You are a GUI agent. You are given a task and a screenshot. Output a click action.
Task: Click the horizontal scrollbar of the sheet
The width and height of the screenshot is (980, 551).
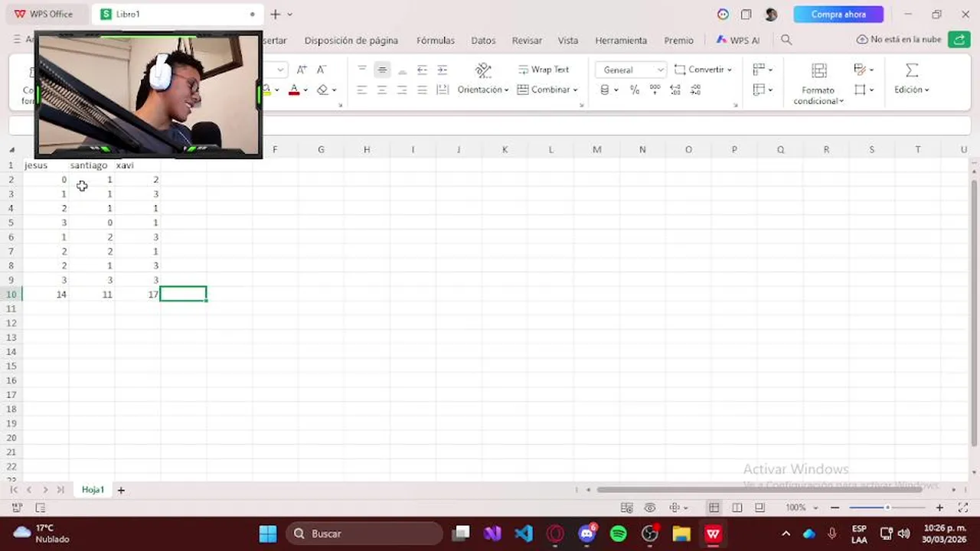coord(759,490)
